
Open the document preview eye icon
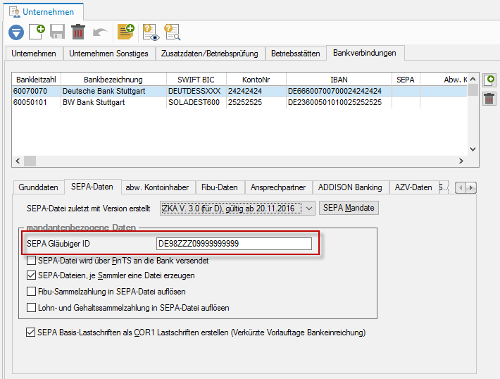tap(151, 32)
